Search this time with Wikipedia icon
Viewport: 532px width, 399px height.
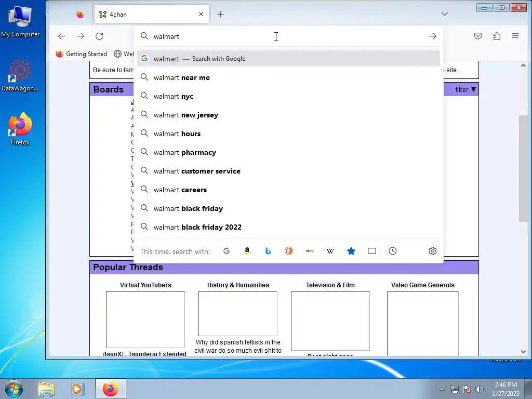pos(330,251)
